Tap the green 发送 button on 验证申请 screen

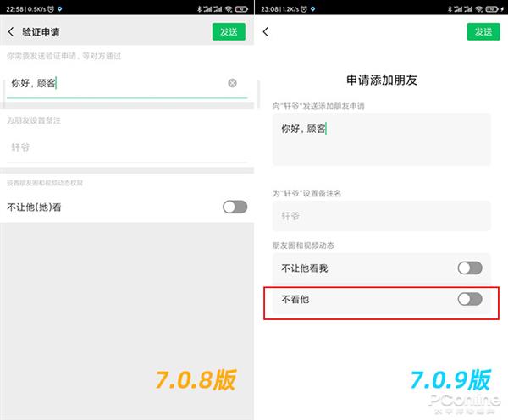pos(229,32)
